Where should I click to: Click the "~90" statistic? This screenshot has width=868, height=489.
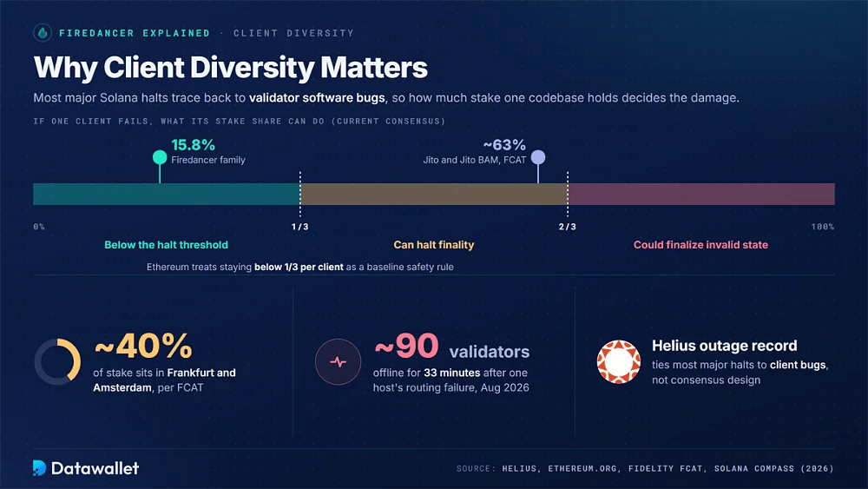pyautogui.click(x=407, y=346)
